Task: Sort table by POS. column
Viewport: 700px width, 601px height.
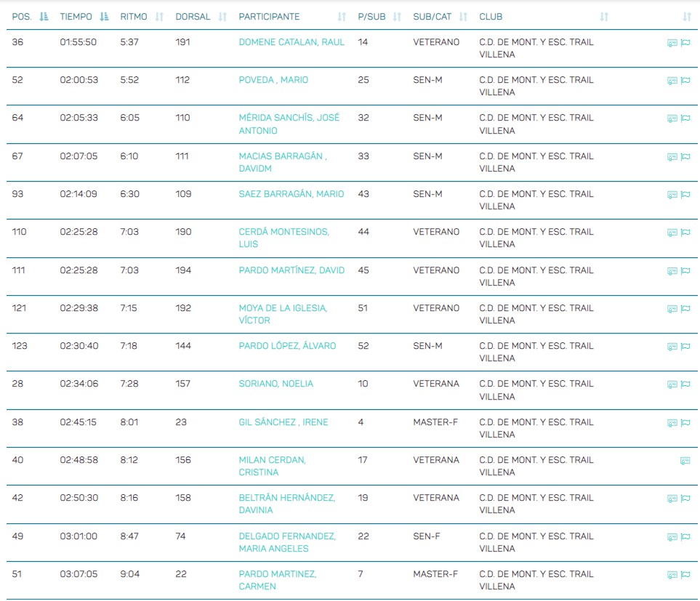Action: 44,17
